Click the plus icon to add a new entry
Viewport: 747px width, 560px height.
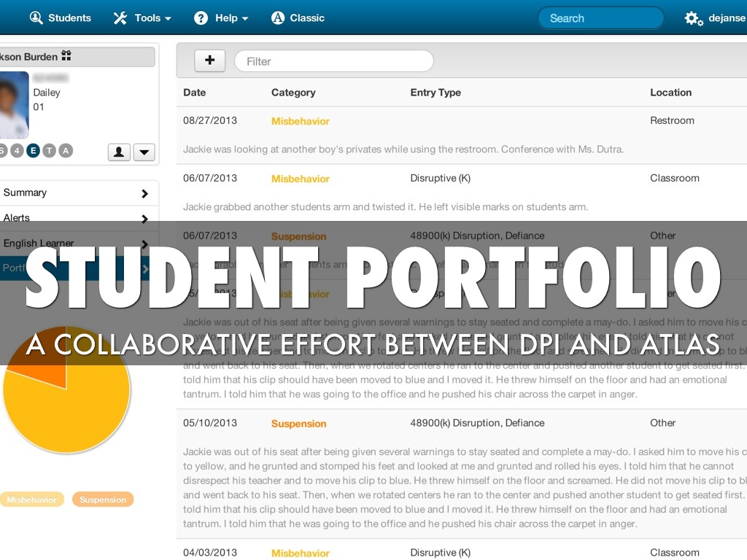click(209, 61)
